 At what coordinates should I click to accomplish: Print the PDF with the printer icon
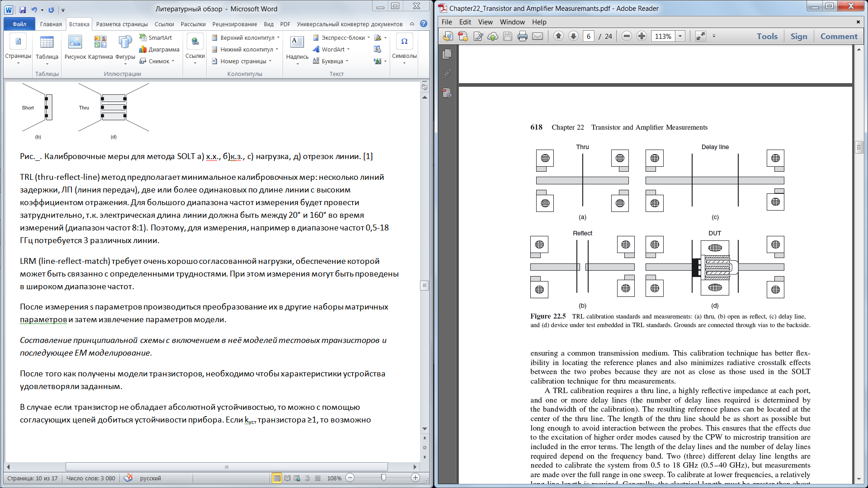(523, 36)
